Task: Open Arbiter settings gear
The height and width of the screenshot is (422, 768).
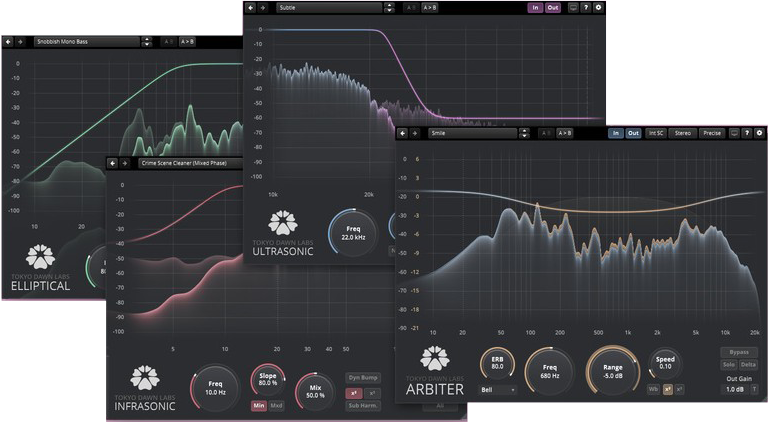Action: [759, 133]
